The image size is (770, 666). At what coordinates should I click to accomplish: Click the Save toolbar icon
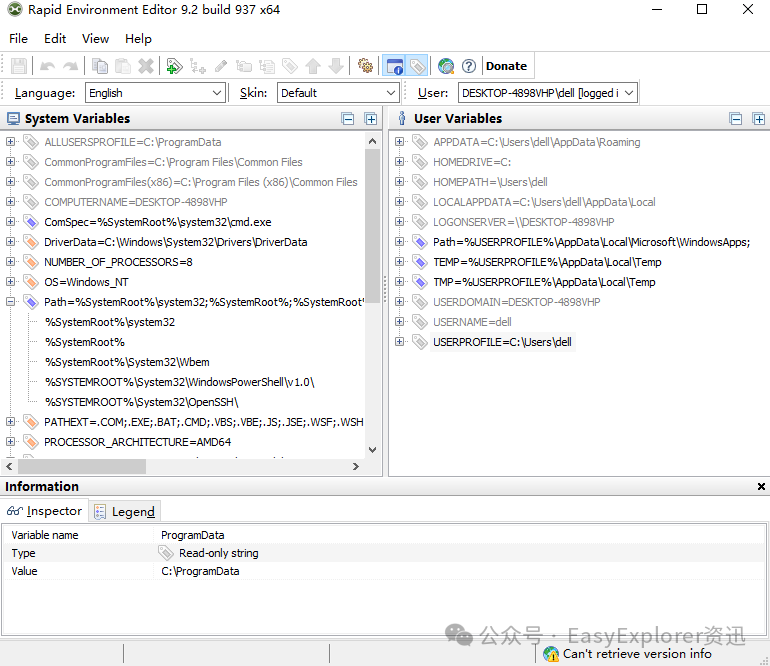tap(19, 66)
